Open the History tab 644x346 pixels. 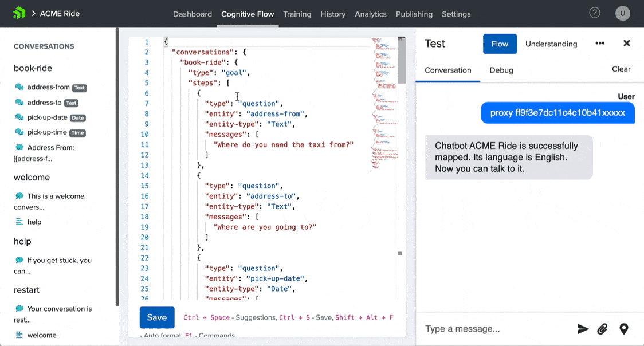click(333, 14)
